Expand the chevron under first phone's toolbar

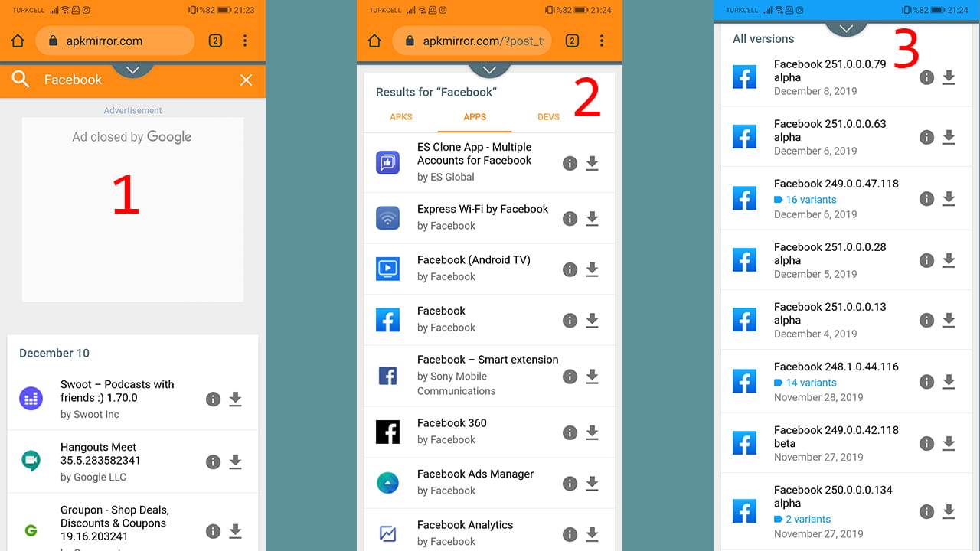pyautogui.click(x=132, y=70)
